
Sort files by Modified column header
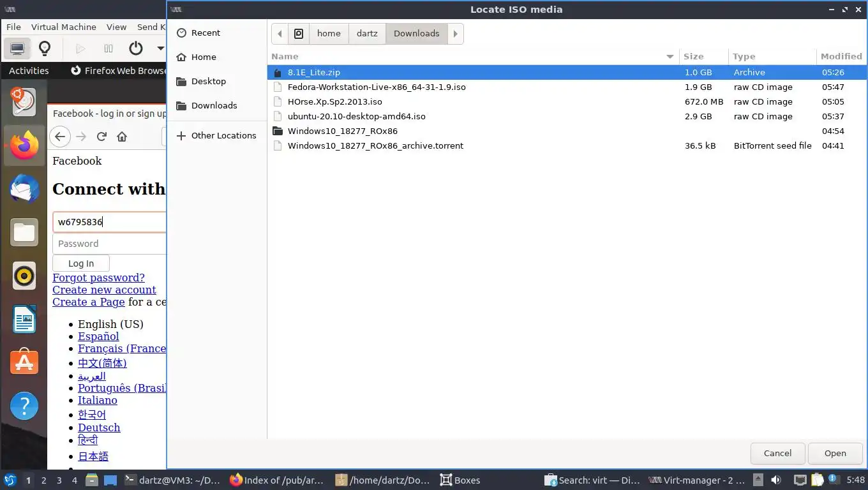coord(841,56)
